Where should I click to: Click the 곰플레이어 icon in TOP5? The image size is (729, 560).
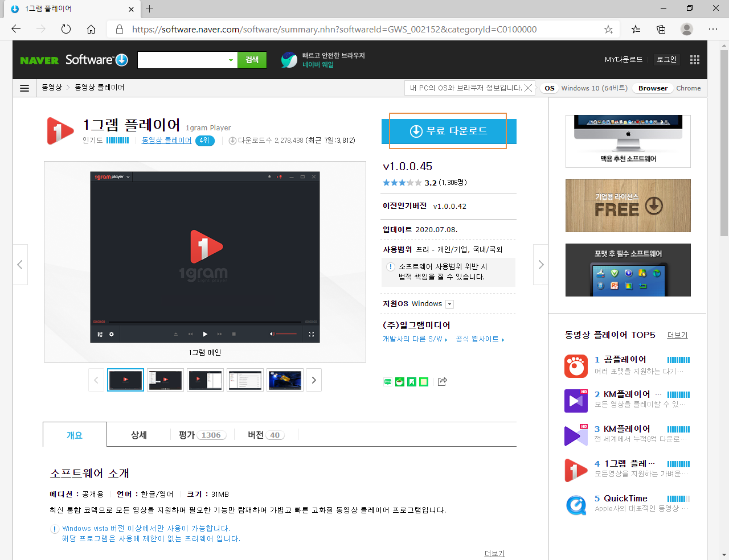(x=576, y=366)
